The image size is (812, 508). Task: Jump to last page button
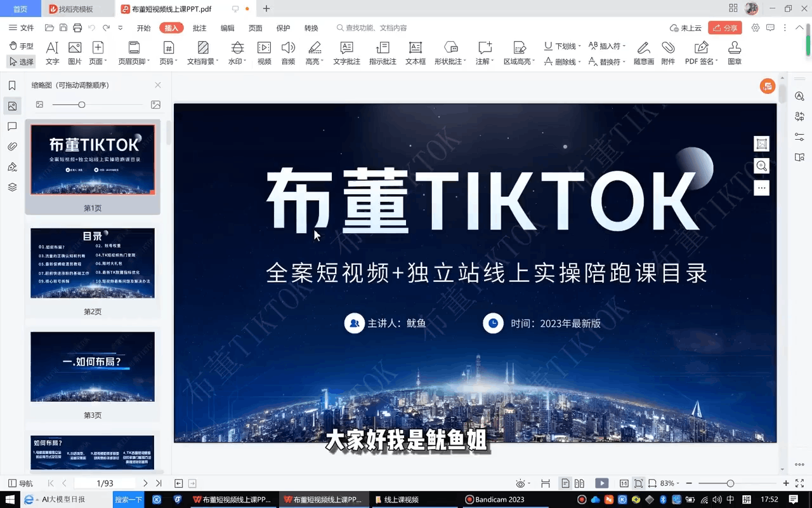click(x=159, y=483)
